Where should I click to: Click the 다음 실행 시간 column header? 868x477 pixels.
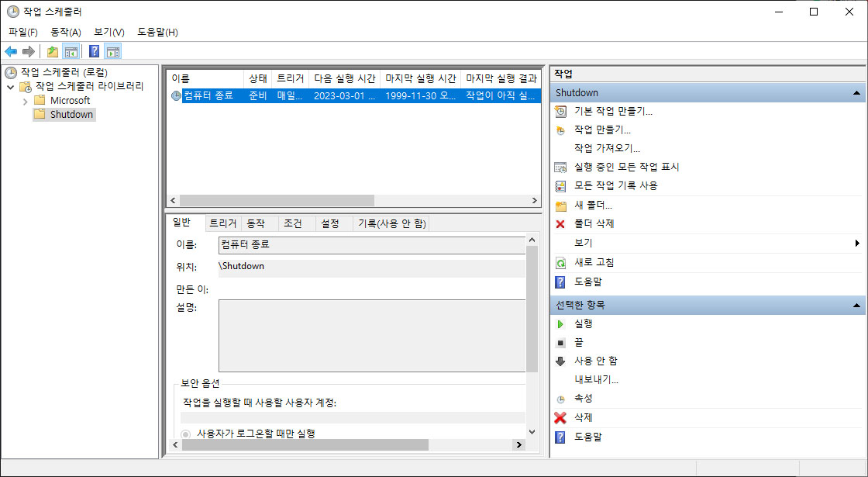[x=344, y=78]
